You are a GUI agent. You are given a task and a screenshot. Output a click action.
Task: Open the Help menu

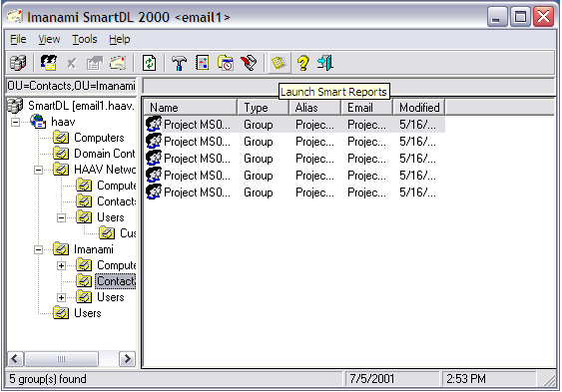[120, 39]
